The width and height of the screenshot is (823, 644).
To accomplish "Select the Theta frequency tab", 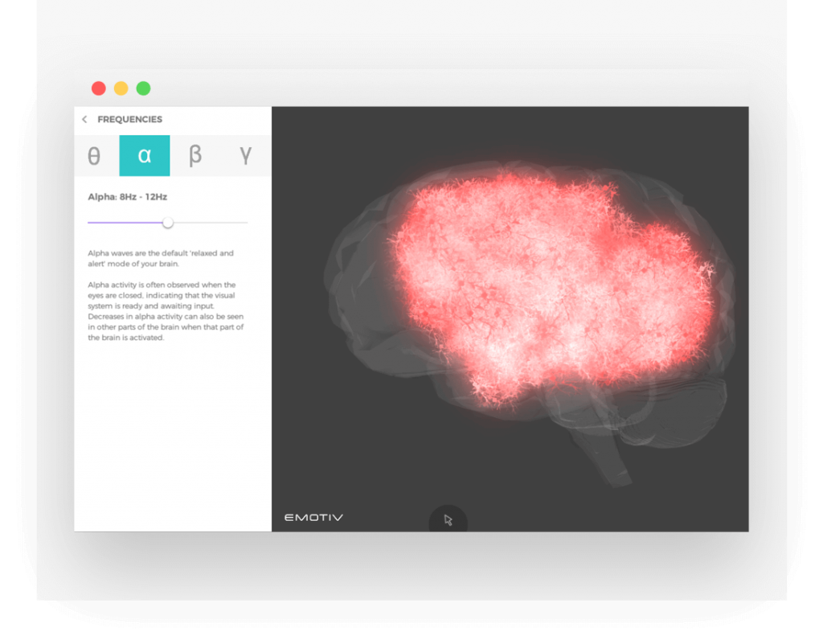I will (x=95, y=155).
